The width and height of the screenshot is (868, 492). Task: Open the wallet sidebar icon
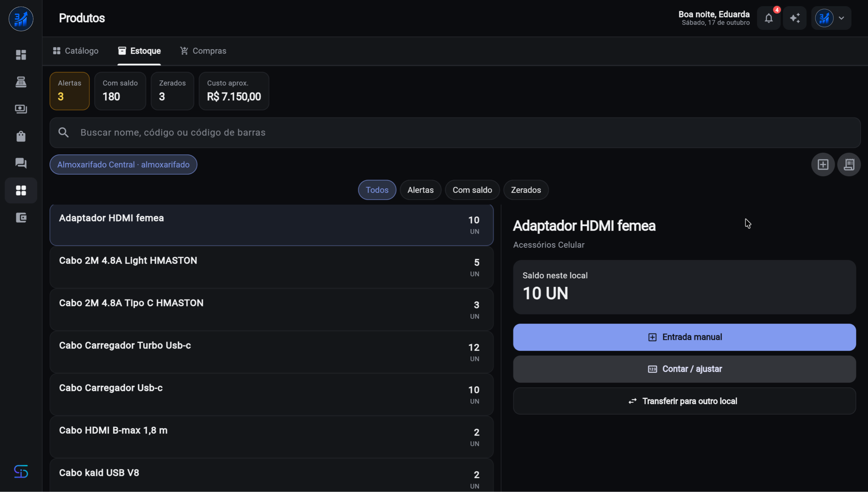point(21,218)
